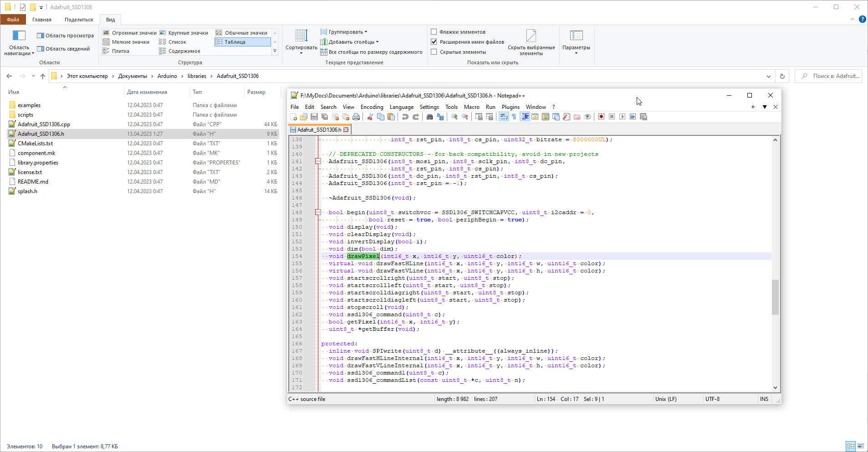Open the Encoding menu in Notepad++
Image resolution: width=868 pixels, height=452 pixels.
372,107
